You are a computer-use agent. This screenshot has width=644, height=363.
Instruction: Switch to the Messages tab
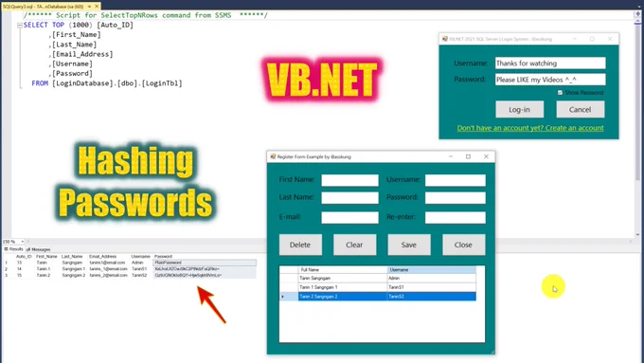pyautogui.click(x=38, y=249)
